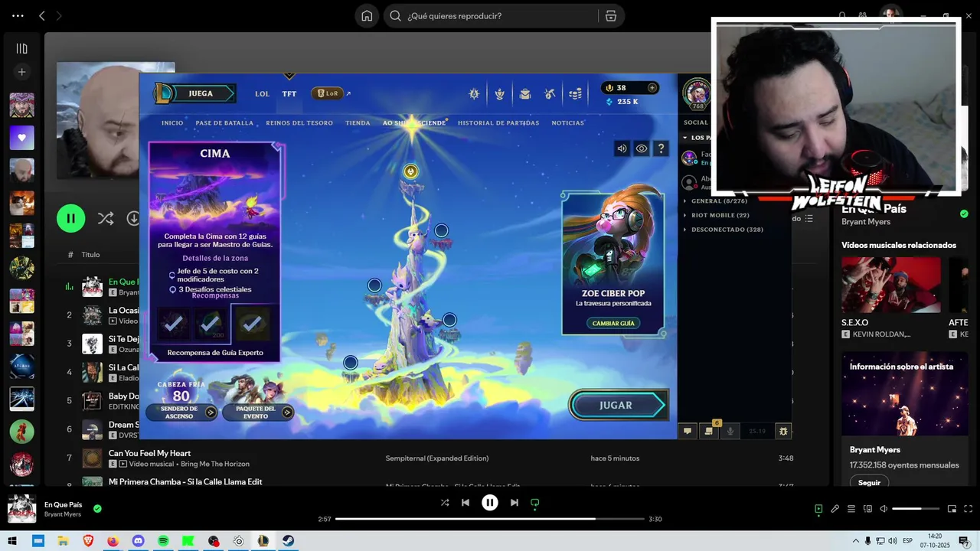Pause using the large green playlist button
Viewport: 980px width, 551px height.
click(70, 218)
